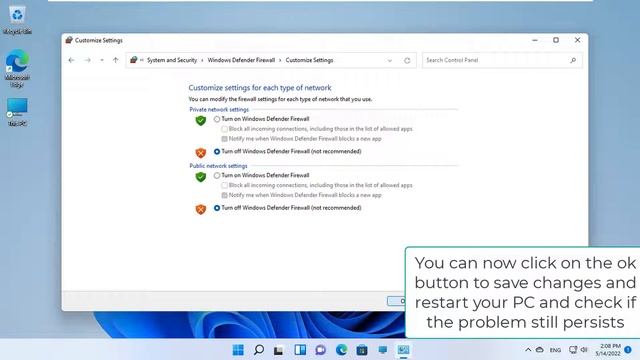Open the Microsoft Edge desktop shortcut
Image resolution: width=640 pixels, height=360 pixels.
tap(17, 68)
